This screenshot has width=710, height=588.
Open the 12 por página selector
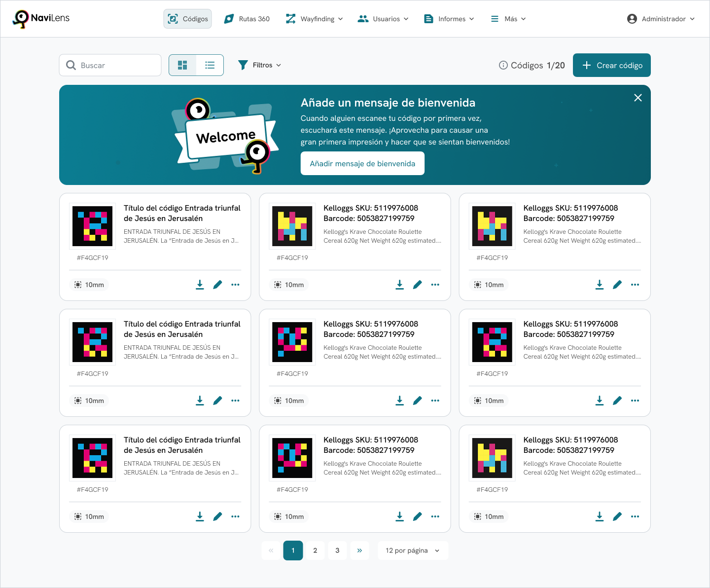coord(413,551)
